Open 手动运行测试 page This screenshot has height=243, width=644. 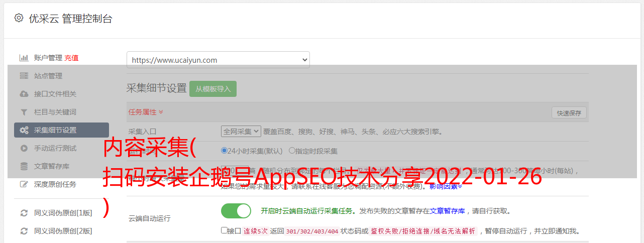(55, 148)
